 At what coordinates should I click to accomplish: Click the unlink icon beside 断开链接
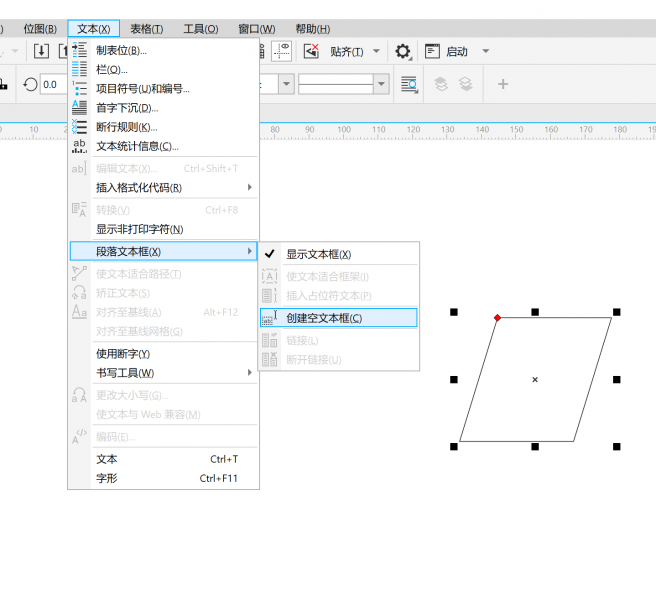tap(269, 359)
